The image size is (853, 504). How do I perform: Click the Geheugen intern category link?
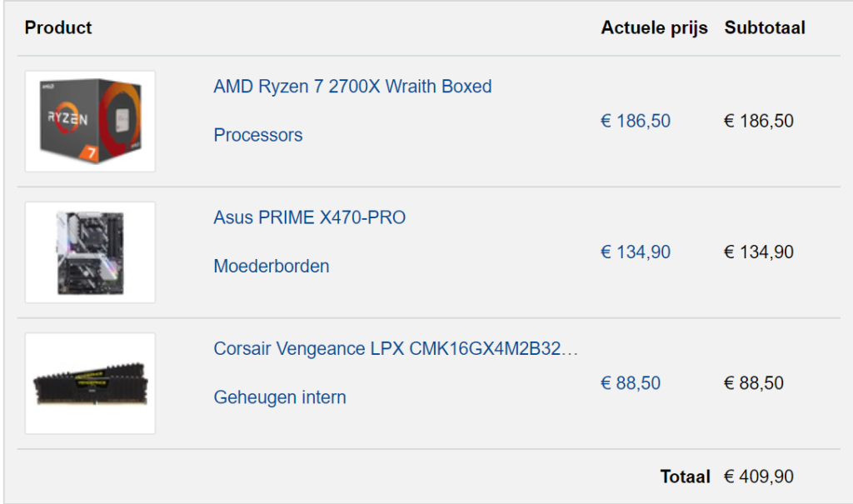point(280,397)
